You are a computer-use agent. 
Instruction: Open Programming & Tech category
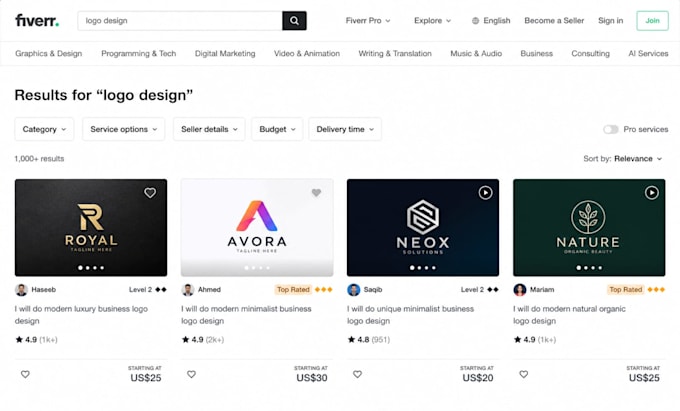(139, 54)
